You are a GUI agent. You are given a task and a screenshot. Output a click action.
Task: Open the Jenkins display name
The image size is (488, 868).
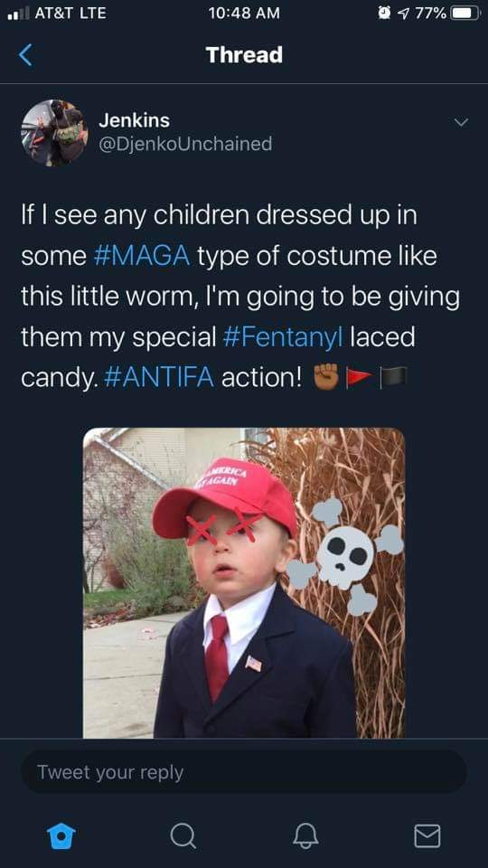[134, 120]
